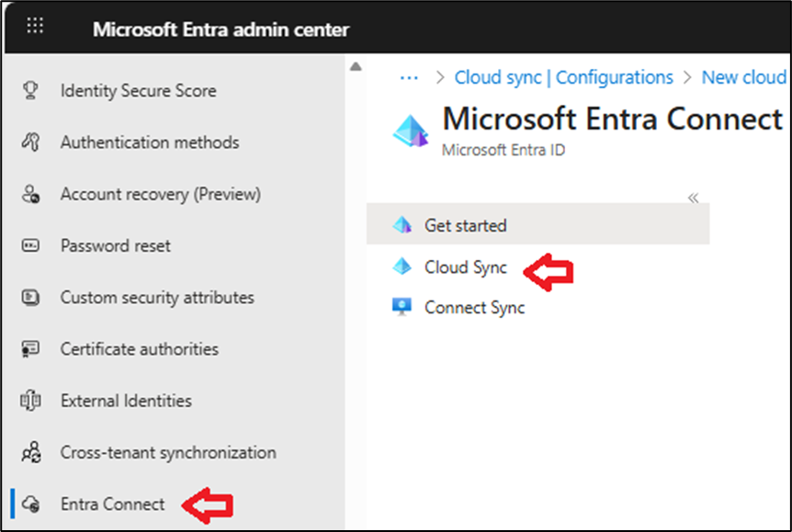Screen dimensions: 792x532
Task: Click the Microsoft Entra admin center title
Action: (221, 29)
